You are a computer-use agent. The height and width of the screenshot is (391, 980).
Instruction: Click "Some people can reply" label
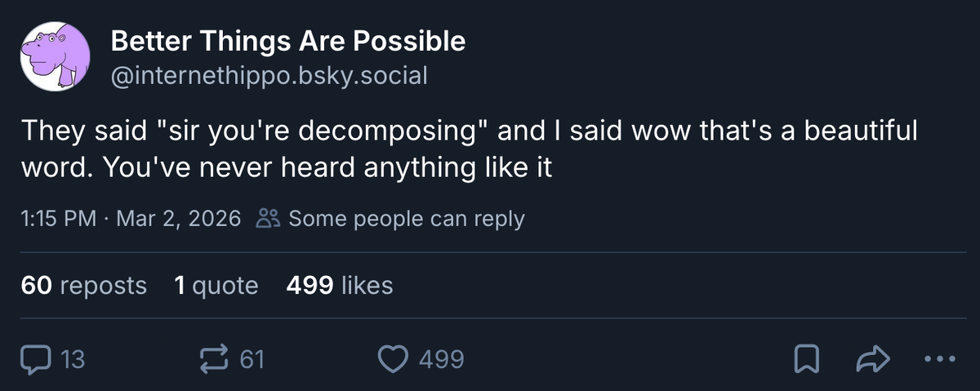(x=406, y=219)
